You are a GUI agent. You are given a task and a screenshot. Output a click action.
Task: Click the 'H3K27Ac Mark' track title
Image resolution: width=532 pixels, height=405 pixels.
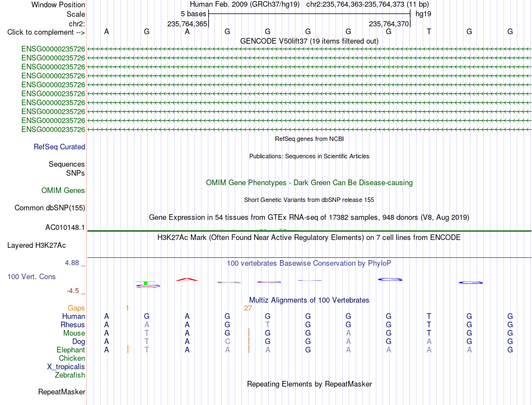309,237
